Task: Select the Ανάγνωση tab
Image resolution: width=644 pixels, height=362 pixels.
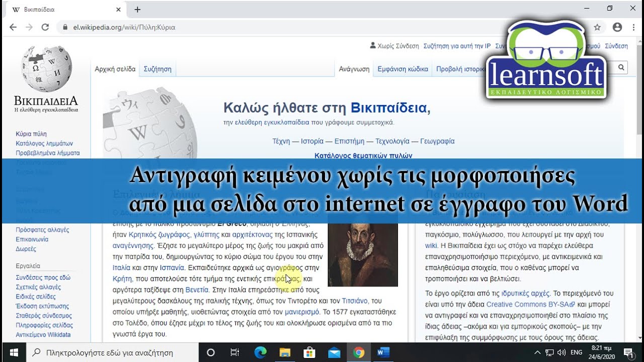Action: click(x=354, y=69)
